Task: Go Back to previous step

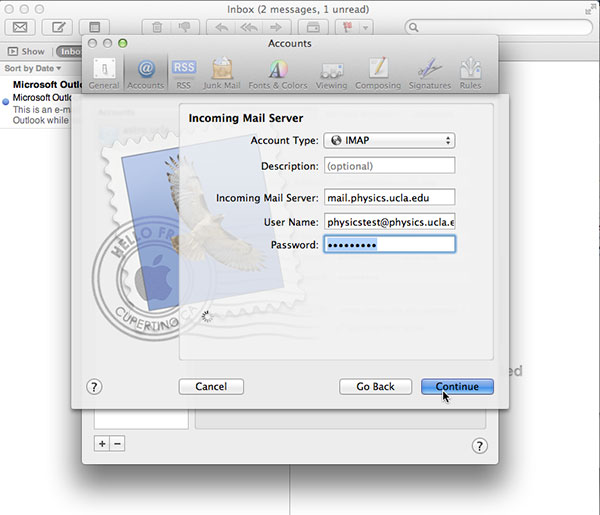Action: [375, 386]
